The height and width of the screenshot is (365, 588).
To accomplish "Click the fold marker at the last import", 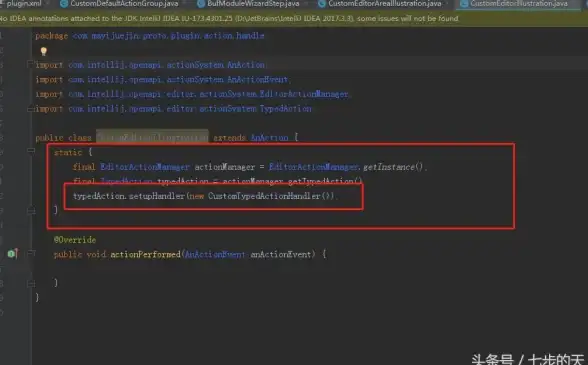I will point(31,110).
